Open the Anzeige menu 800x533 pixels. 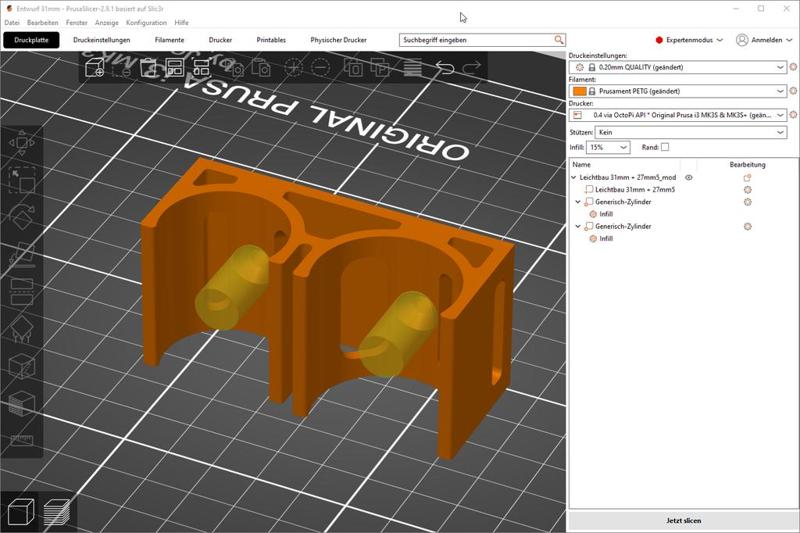pyautogui.click(x=107, y=22)
